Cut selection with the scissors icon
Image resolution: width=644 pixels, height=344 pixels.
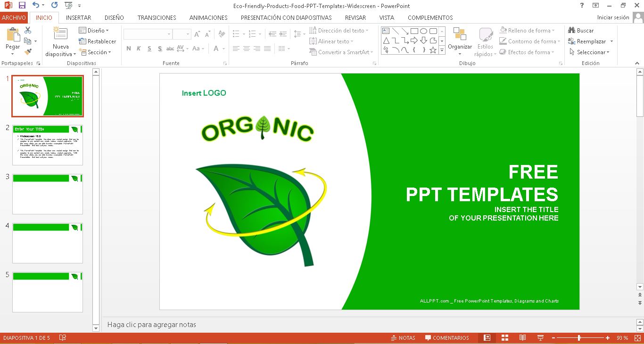28,31
